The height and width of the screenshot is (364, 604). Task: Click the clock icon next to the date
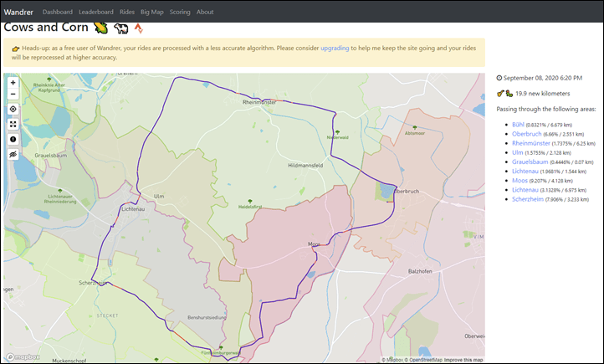pyautogui.click(x=499, y=78)
